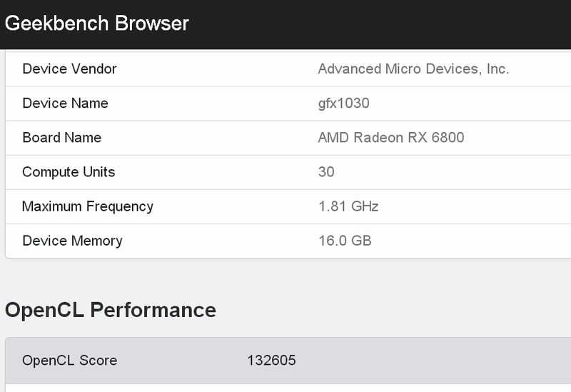571x392 pixels.
Task: Select the 16.0 GB memory value
Action: tap(345, 241)
